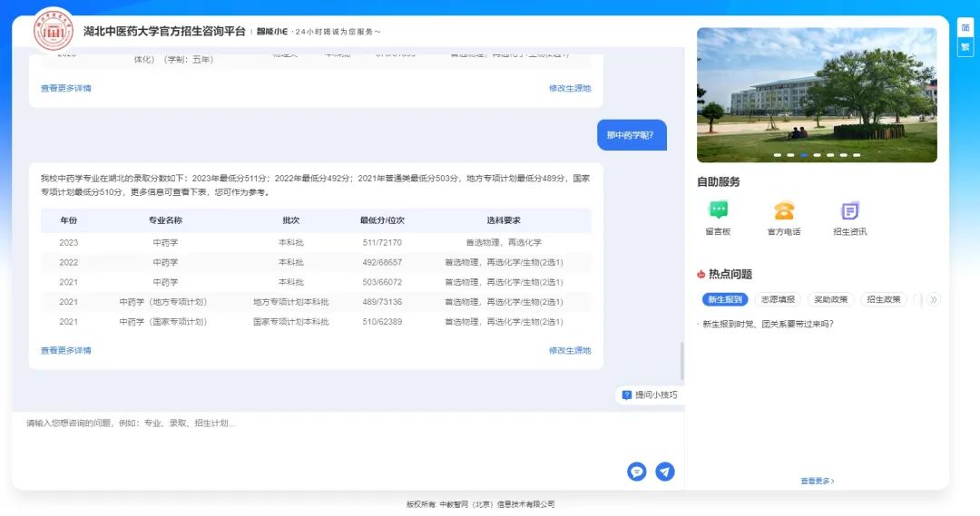
Task: Click 修改生源地 link below the 中药学 table
Action: 569,351
